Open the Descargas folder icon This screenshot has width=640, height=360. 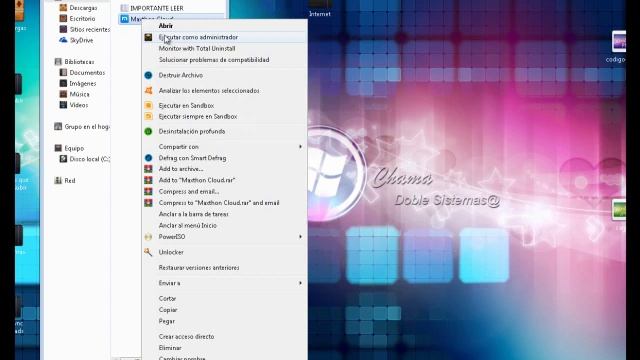tap(63, 8)
